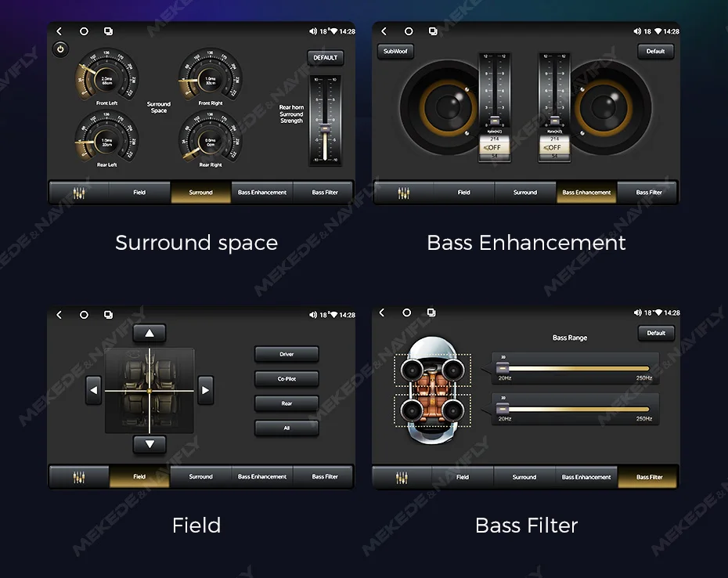This screenshot has width=728, height=578.
Task: Tap back arrow in Bass Enhancement screen
Action: pyautogui.click(x=384, y=31)
